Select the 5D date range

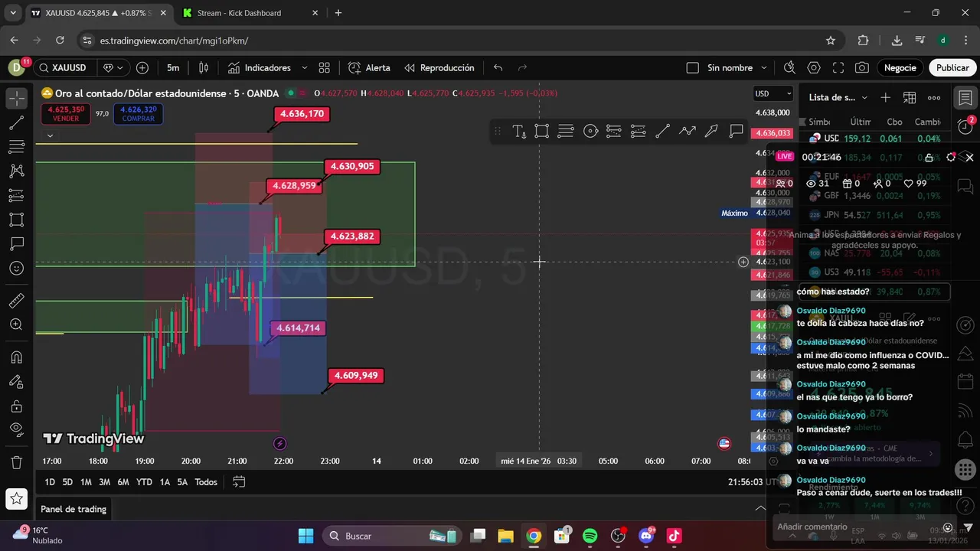click(67, 481)
